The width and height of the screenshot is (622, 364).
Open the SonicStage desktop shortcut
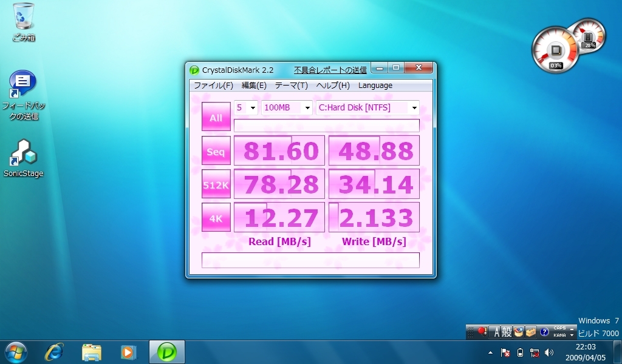pyautogui.click(x=23, y=158)
